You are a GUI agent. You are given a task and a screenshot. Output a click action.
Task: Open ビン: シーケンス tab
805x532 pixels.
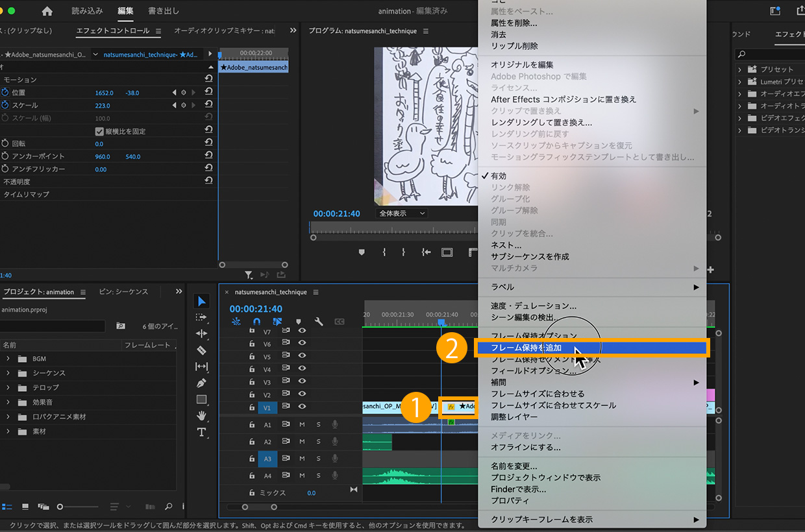coord(123,292)
